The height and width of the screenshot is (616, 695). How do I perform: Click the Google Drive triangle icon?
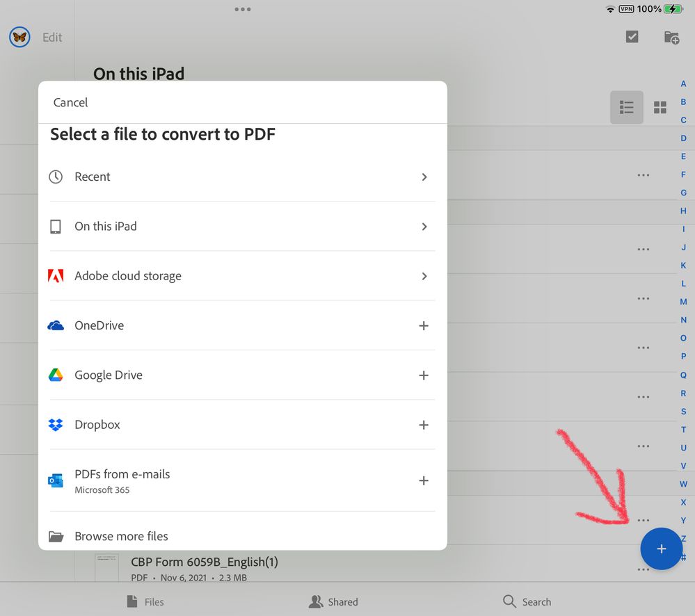(x=56, y=375)
